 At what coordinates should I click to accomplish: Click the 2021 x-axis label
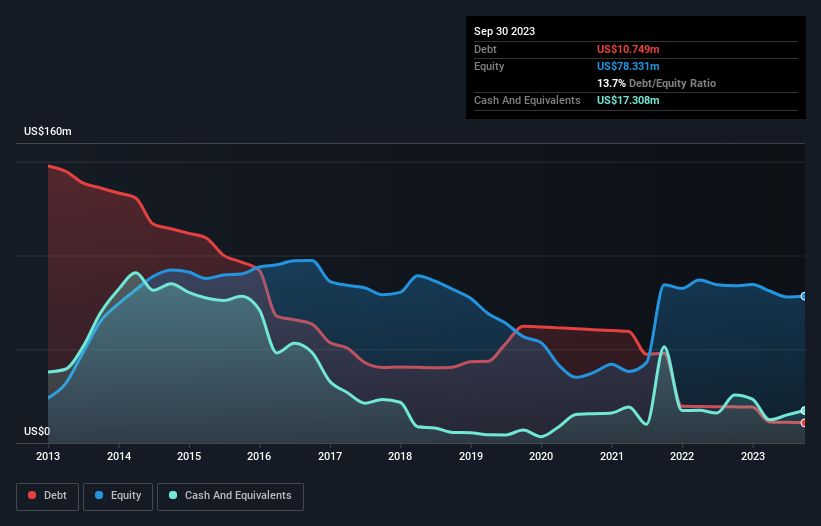612,456
